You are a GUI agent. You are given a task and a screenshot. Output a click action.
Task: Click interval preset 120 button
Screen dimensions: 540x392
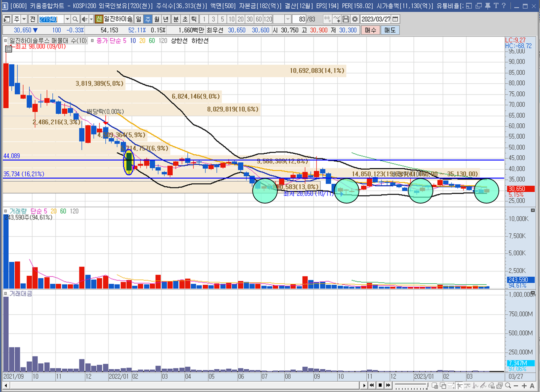click(x=268, y=19)
